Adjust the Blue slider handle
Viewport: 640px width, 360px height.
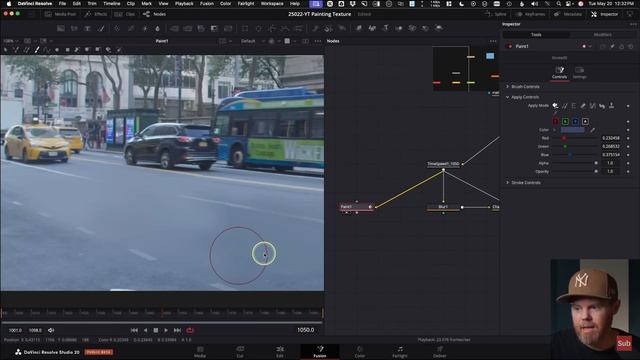tap(571, 155)
